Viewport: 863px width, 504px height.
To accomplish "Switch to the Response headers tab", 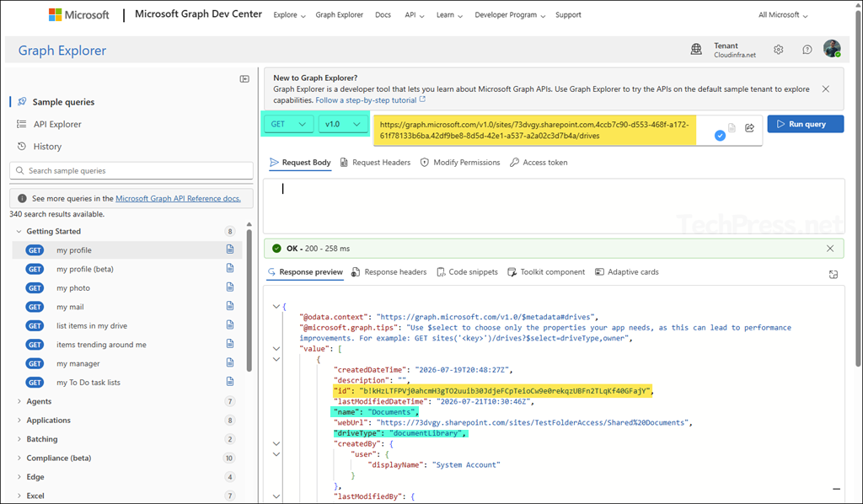I will click(x=389, y=272).
